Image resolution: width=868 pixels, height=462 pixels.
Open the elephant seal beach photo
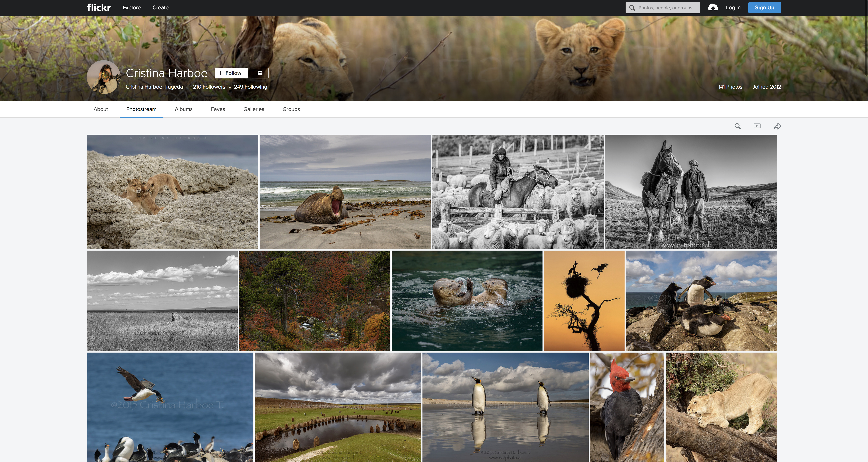(345, 192)
